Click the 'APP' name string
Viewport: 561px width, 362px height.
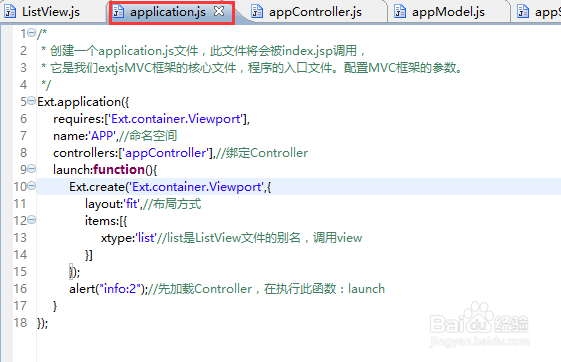pyautogui.click(x=103, y=136)
